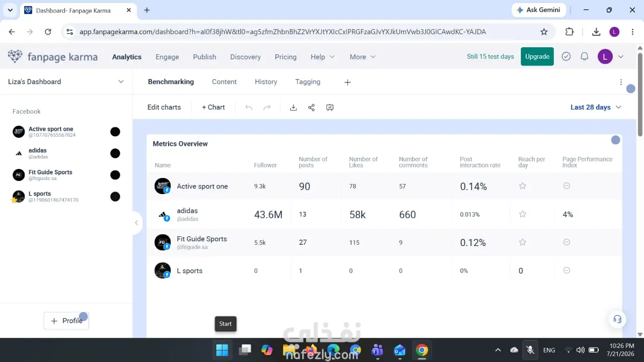Image resolution: width=644 pixels, height=362 pixels.
Task: Open Chrome downloads icon
Action: (596, 32)
